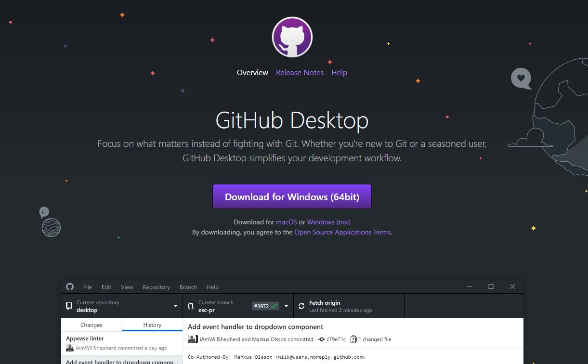
Task: Click the changed file icon
Action: coord(353,339)
